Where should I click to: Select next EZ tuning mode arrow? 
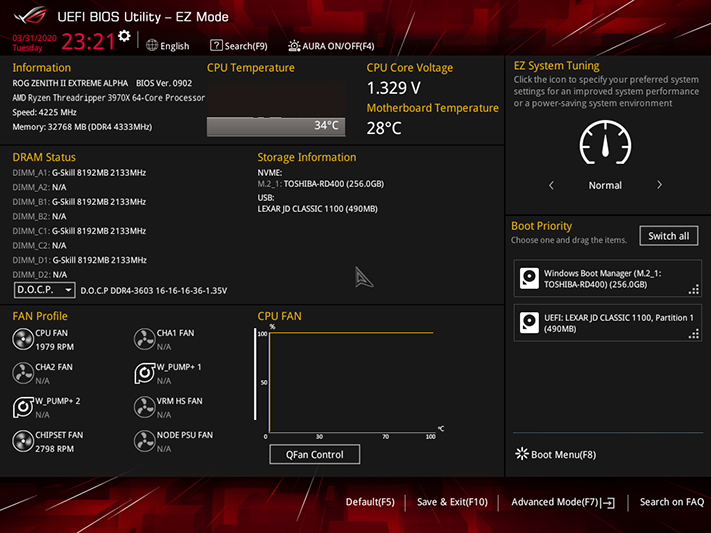pyautogui.click(x=659, y=185)
